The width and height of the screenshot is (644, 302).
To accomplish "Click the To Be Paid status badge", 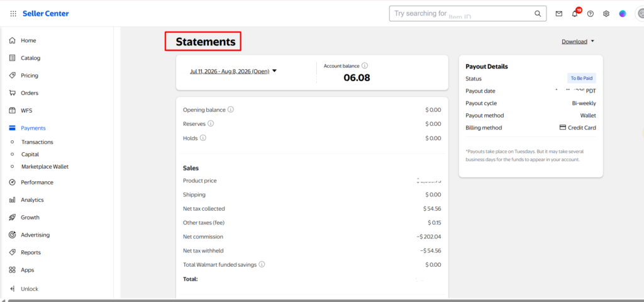I will (x=582, y=78).
